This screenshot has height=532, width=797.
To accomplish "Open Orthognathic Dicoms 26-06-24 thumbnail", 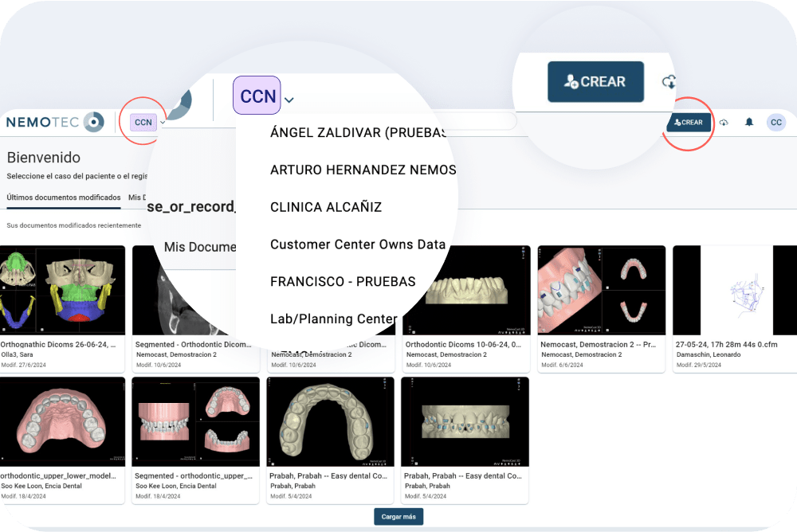I will pyautogui.click(x=62, y=290).
